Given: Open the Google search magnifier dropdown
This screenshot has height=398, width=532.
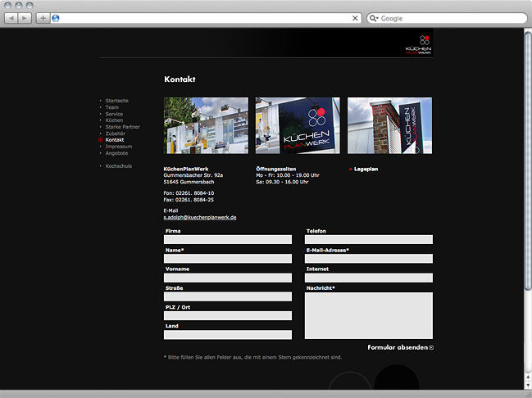Looking at the screenshot, I should [x=375, y=18].
